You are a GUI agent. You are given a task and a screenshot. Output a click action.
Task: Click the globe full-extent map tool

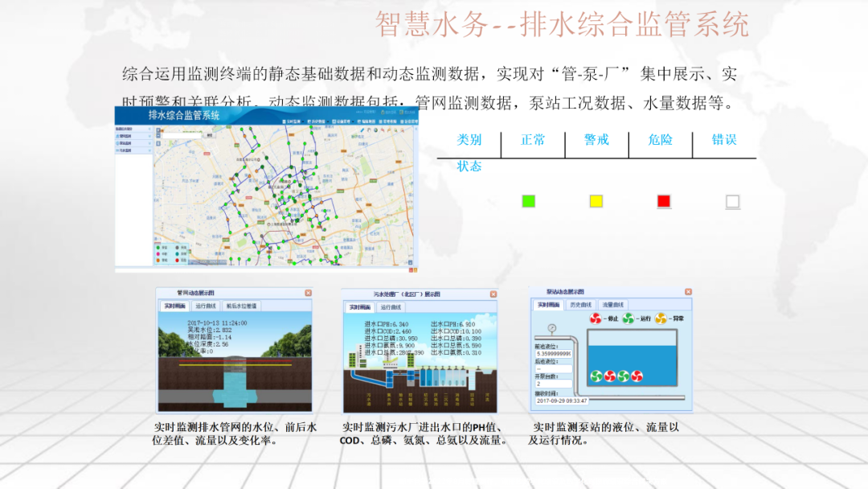pos(376,130)
